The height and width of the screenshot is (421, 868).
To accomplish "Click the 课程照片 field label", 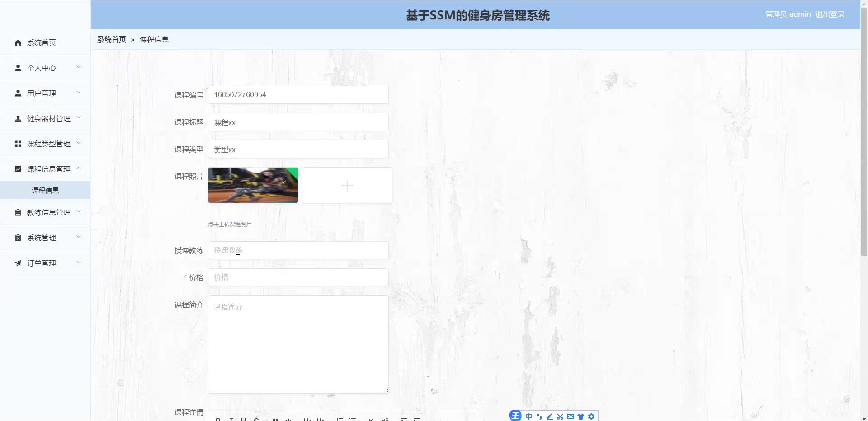I will (x=189, y=176).
